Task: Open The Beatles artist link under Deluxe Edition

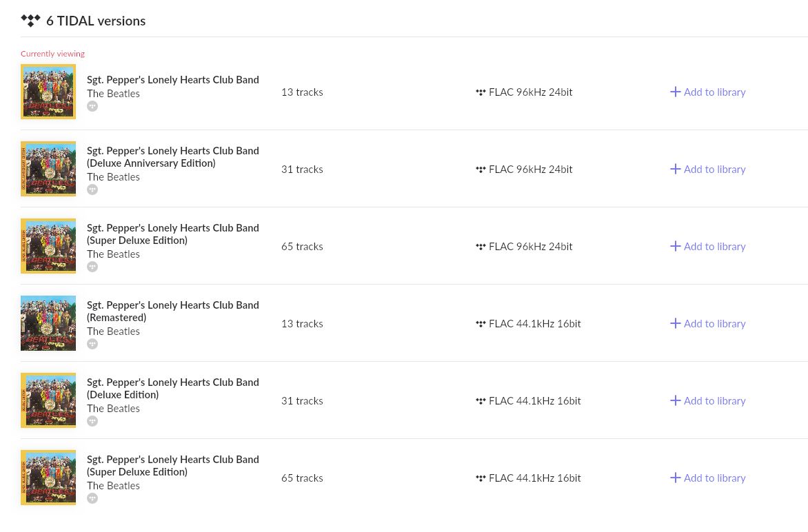Action: point(113,409)
